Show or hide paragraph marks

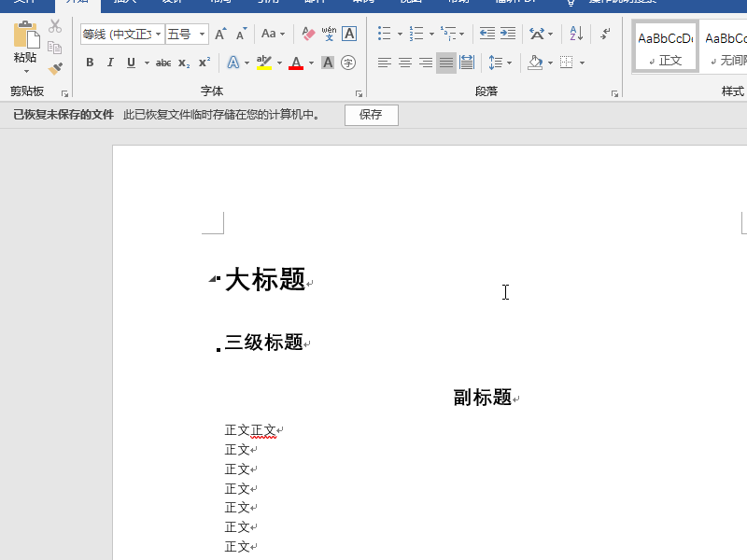pos(605,34)
